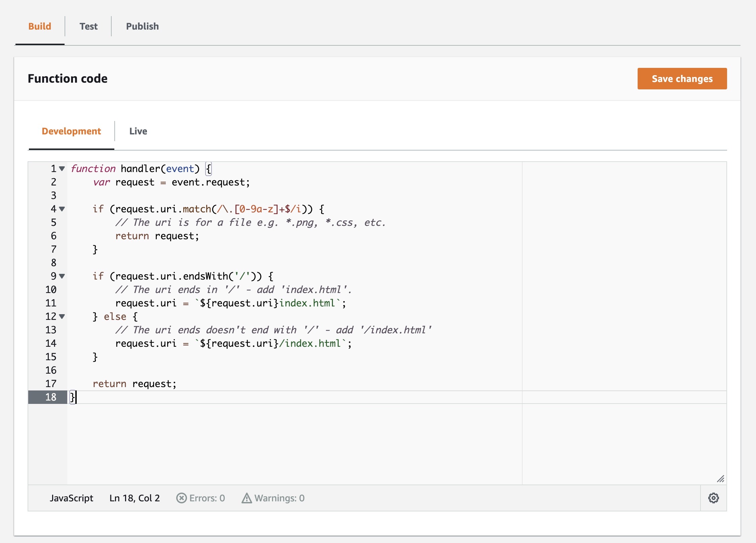Viewport: 756px width, 543px height.
Task: Click the closing brace on line 15
Action: tap(95, 357)
